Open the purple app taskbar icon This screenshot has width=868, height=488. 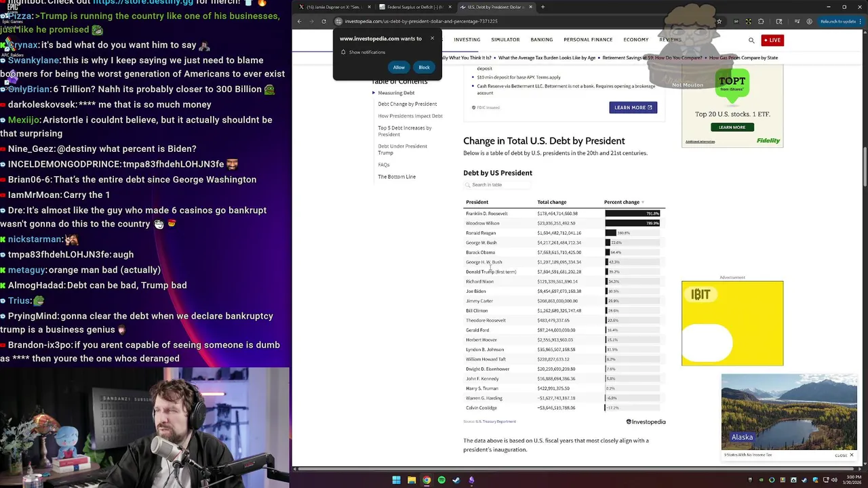coord(471,480)
